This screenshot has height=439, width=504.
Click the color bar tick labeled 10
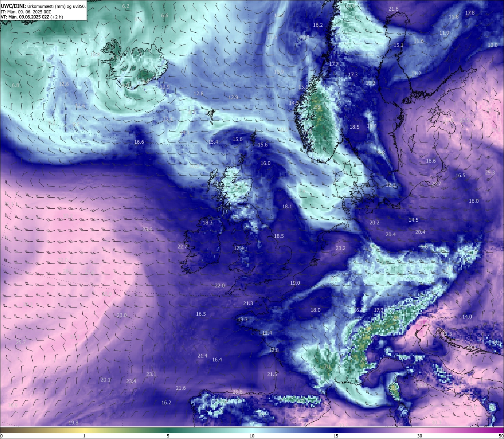tap(252, 436)
